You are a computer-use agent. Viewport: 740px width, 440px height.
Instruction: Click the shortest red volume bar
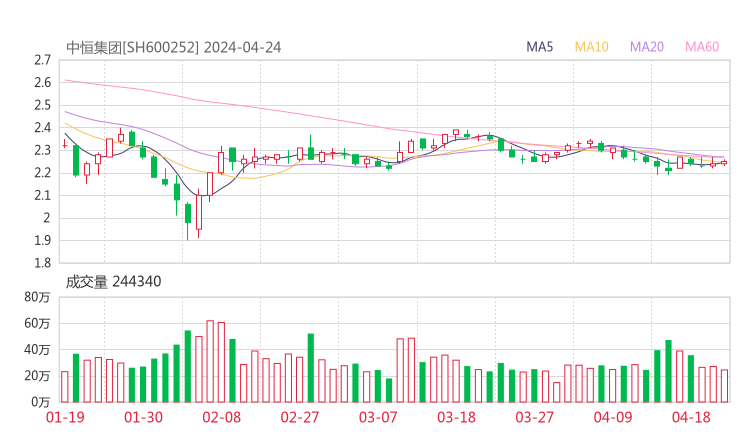pyautogui.click(x=557, y=392)
